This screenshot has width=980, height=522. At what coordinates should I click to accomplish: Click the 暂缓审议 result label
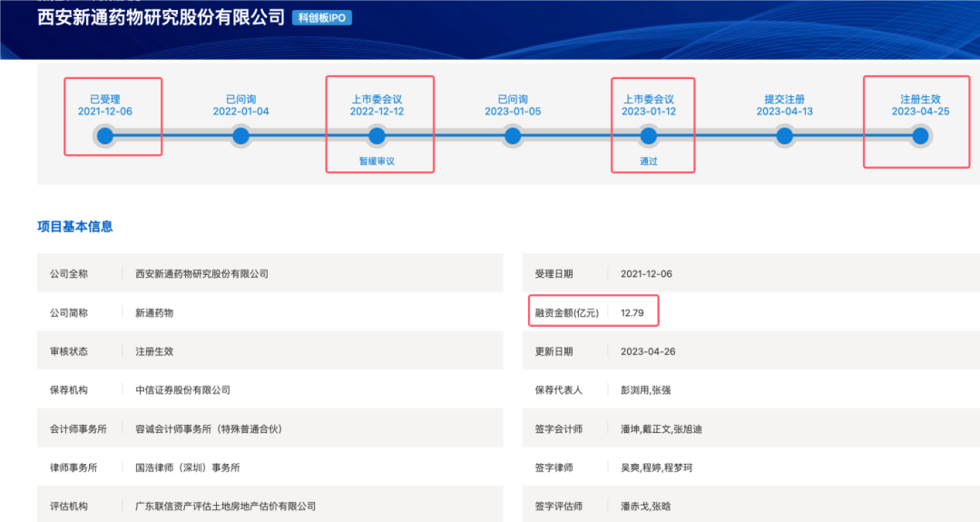[377, 162]
